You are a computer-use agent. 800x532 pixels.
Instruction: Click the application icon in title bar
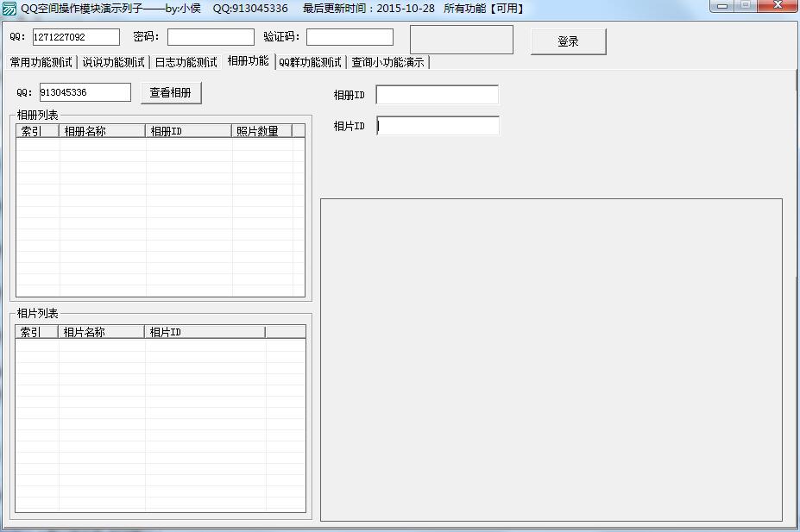coord(9,9)
